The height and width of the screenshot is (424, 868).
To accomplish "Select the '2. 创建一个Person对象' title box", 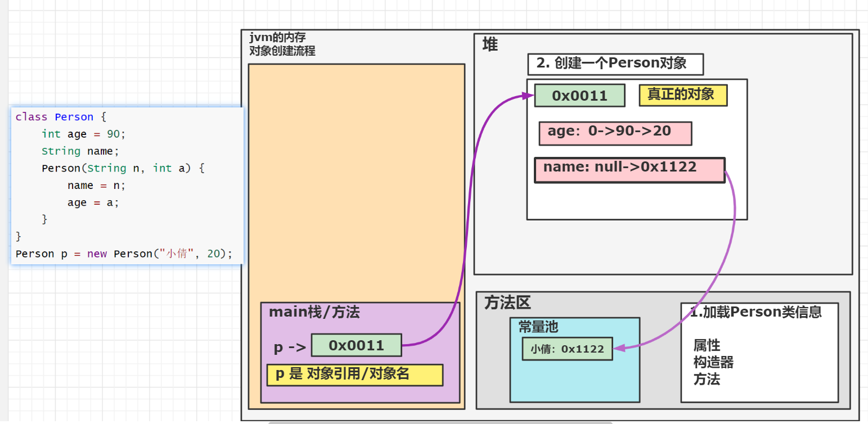I will (615, 64).
